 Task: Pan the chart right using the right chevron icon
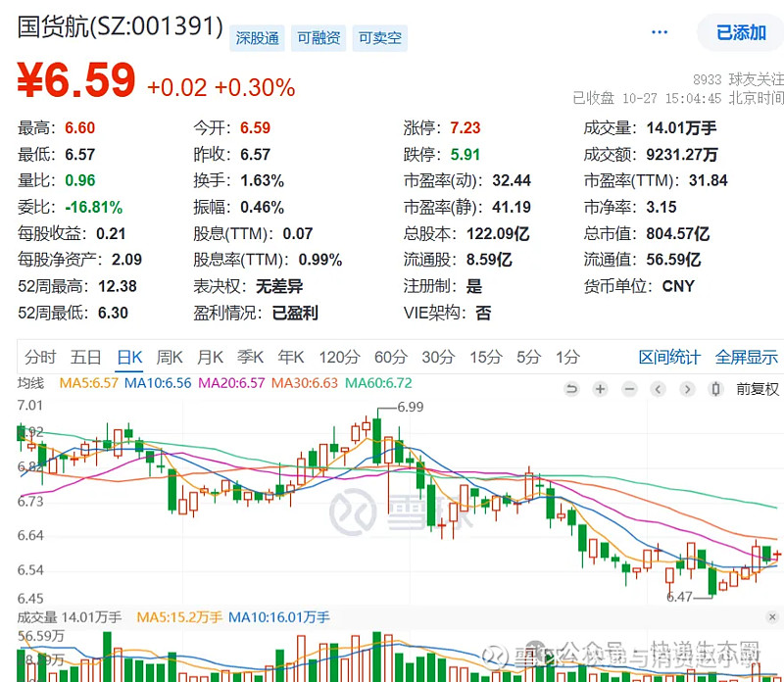coord(685,389)
